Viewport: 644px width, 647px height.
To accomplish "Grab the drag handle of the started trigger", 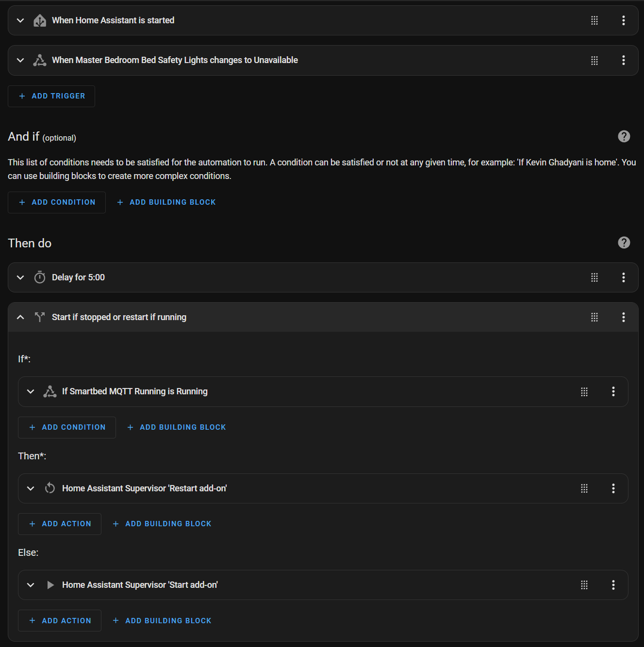I will 594,20.
